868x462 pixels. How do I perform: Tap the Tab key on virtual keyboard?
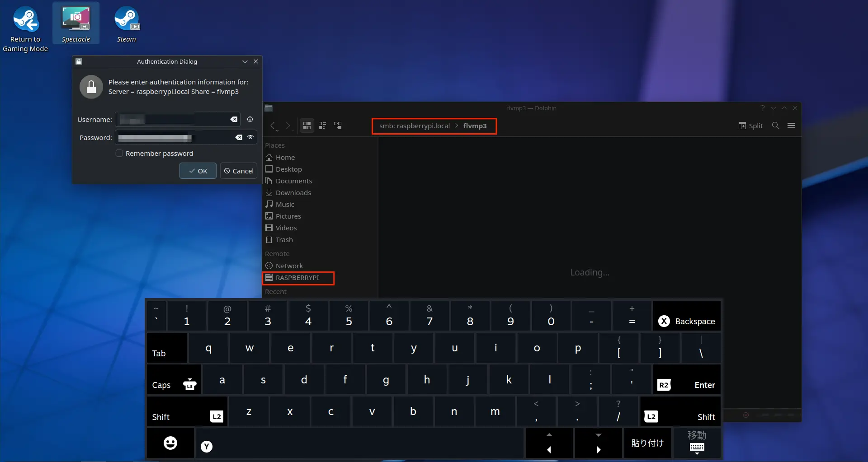(x=167, y=348)
